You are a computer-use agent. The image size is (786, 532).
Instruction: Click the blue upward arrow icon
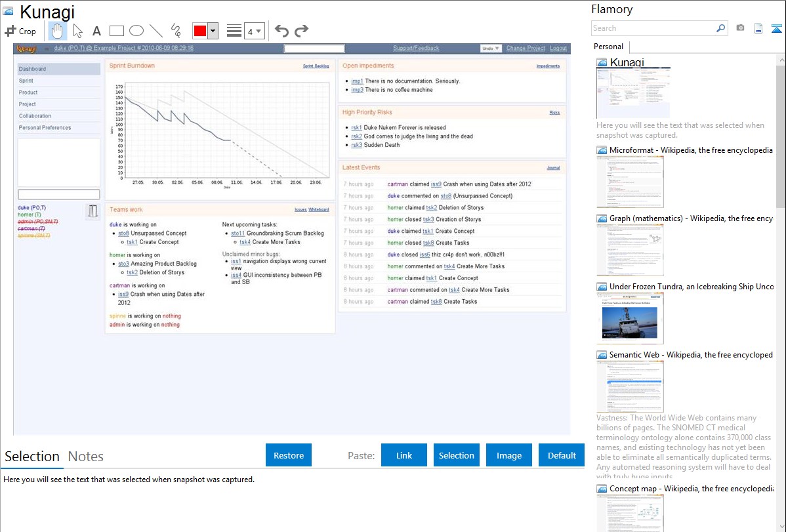(776, 29)
